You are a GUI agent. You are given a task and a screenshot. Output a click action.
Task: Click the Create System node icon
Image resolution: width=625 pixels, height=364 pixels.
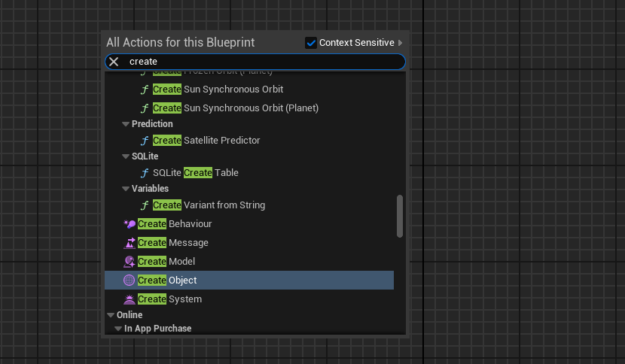(x=130, y=299)
